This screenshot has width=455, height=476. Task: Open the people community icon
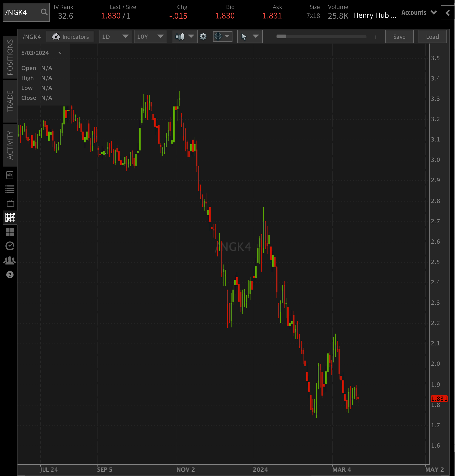(x=10, y=260)
